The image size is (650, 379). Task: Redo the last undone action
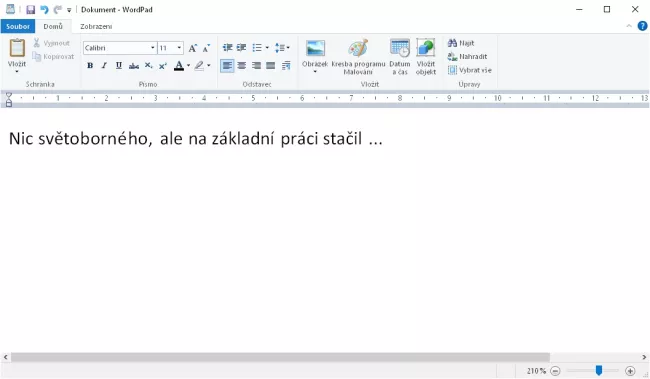(x=57, y=10)
